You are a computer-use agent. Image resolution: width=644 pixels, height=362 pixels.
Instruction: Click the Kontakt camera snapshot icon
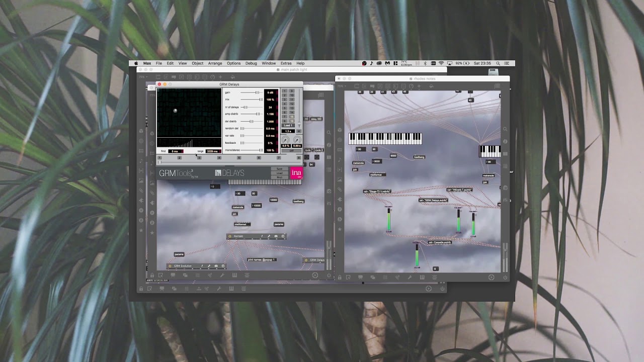[276, 236]
